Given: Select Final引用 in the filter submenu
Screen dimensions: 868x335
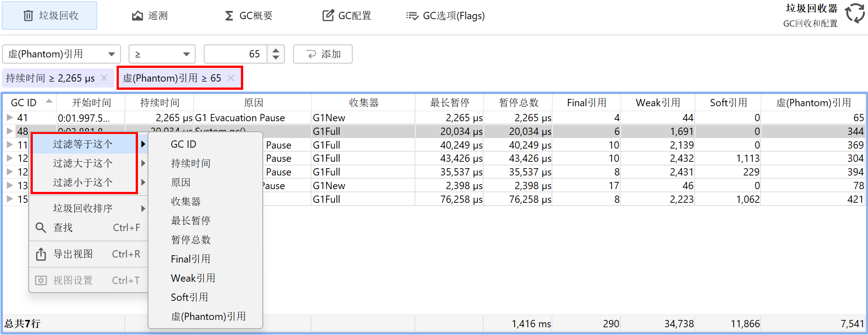Looking at the screenshot, I should coord(205,259).
